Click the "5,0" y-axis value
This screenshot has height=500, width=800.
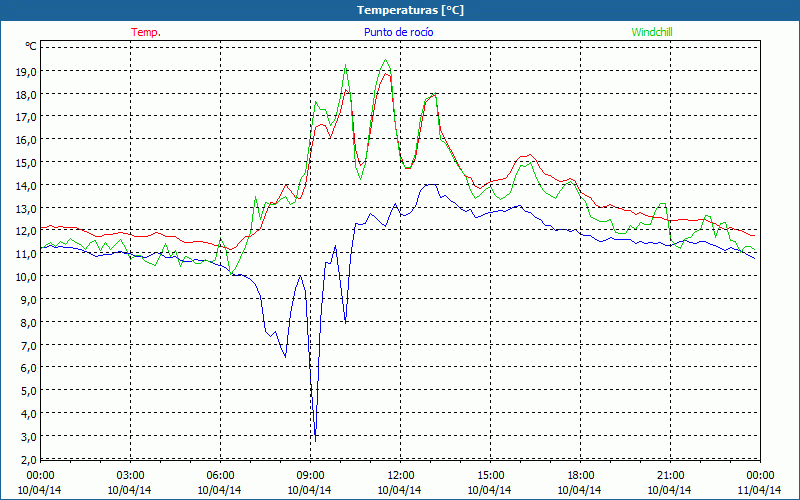(x=29, y=391)
